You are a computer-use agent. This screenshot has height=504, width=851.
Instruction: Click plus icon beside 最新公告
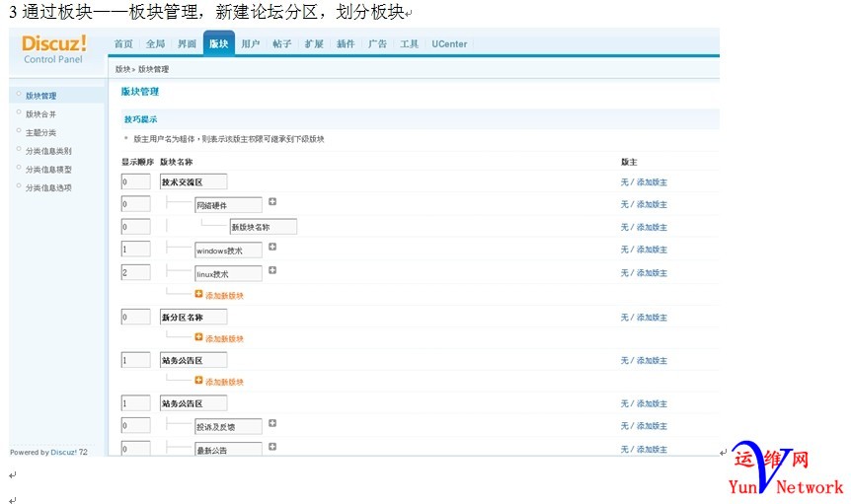point(272,447)
